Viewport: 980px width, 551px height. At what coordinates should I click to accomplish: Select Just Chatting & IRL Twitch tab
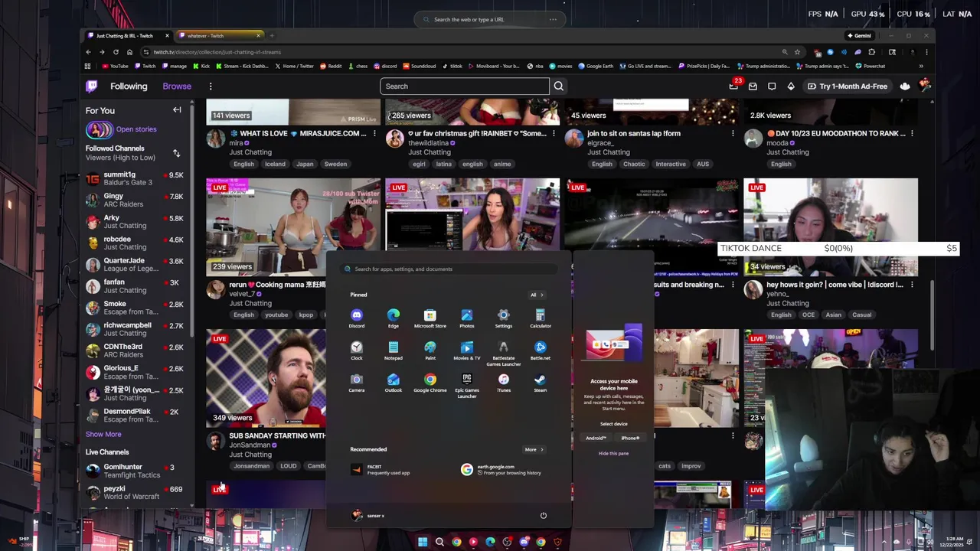click(x=128, y=36)
